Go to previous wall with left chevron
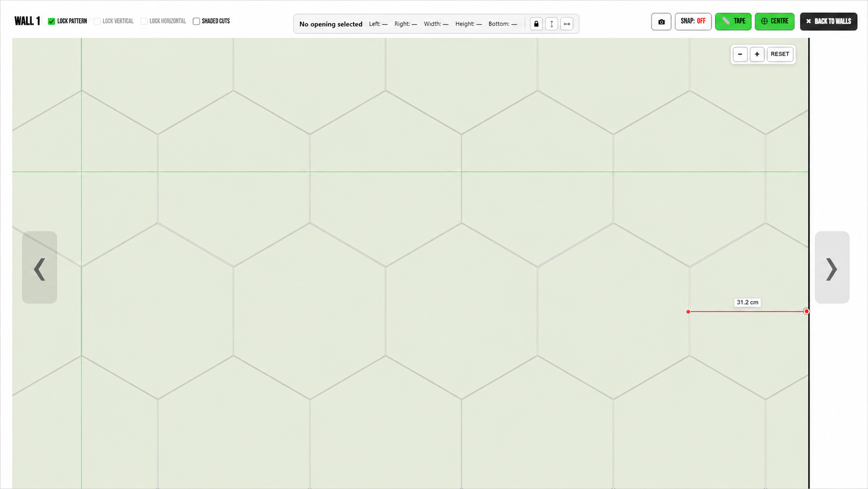Screen dimensions: 868x489 [39, 268]
